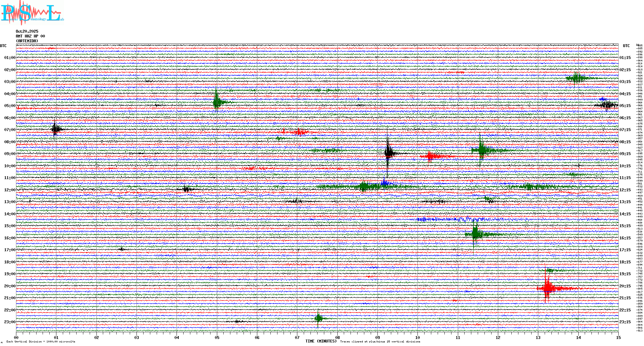The width and height of the screenshot is (644, 346).
Task: Click minute 10 on the bottom time axis
Action: point(417,337)
